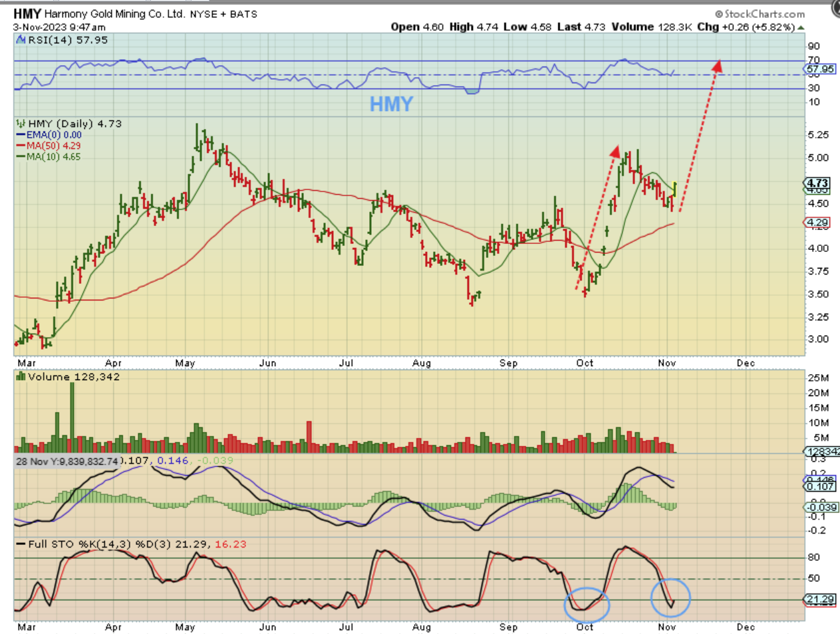Click the green MA(10) legend line marker
This screenshot has height=634, width=840.
click(21, 158)
